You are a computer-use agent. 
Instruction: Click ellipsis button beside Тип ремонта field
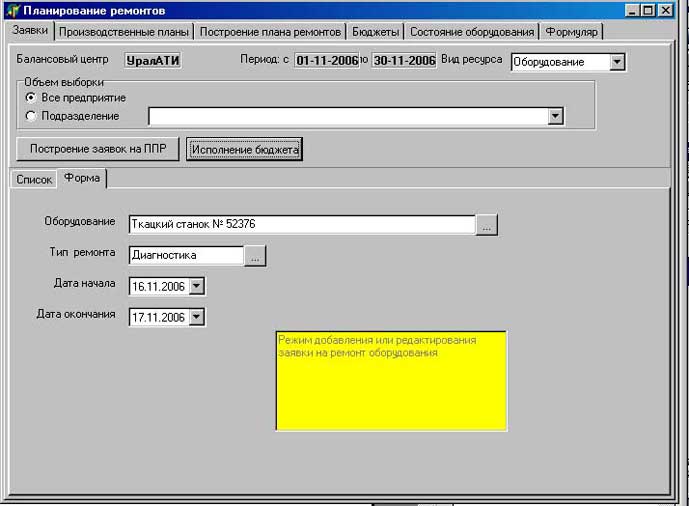tap(255, 256)
